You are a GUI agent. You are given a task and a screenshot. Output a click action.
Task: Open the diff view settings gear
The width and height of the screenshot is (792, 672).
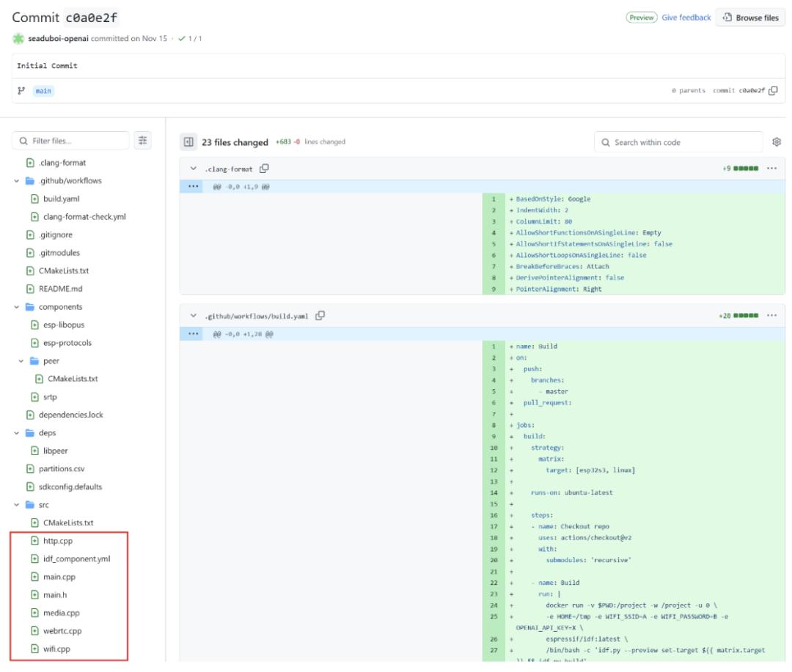[x=777, y=142]
